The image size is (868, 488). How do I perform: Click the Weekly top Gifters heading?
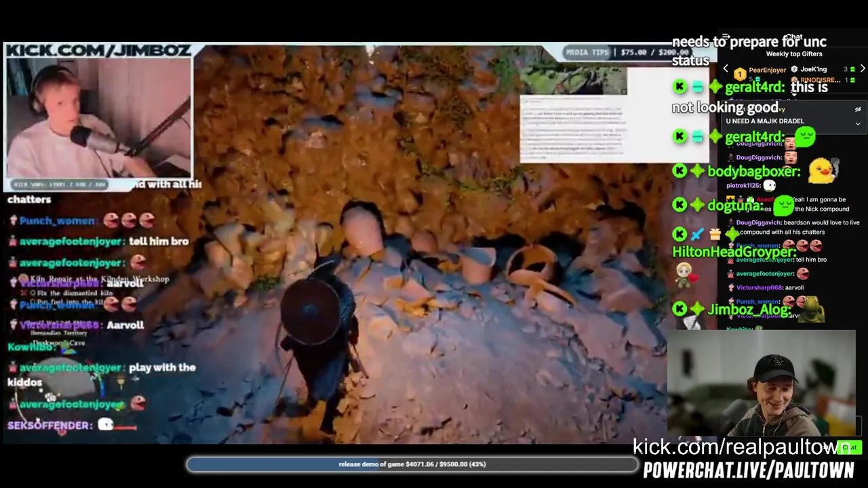click(x=794, y=54)
